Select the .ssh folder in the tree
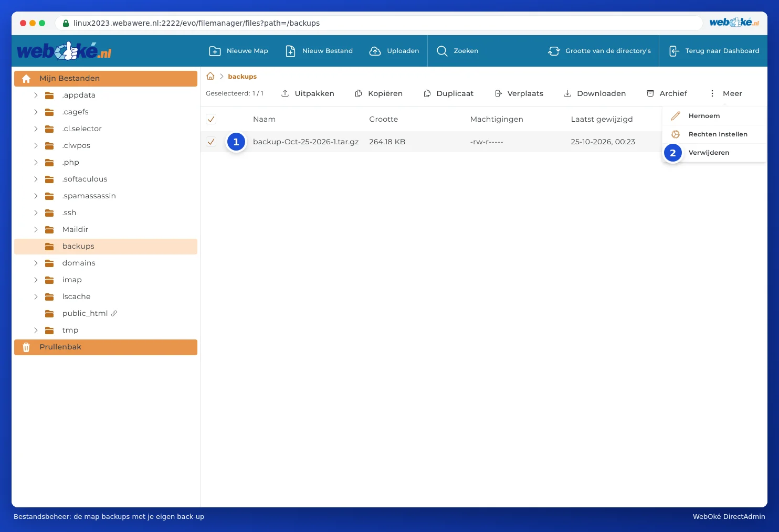 [106, 213]
